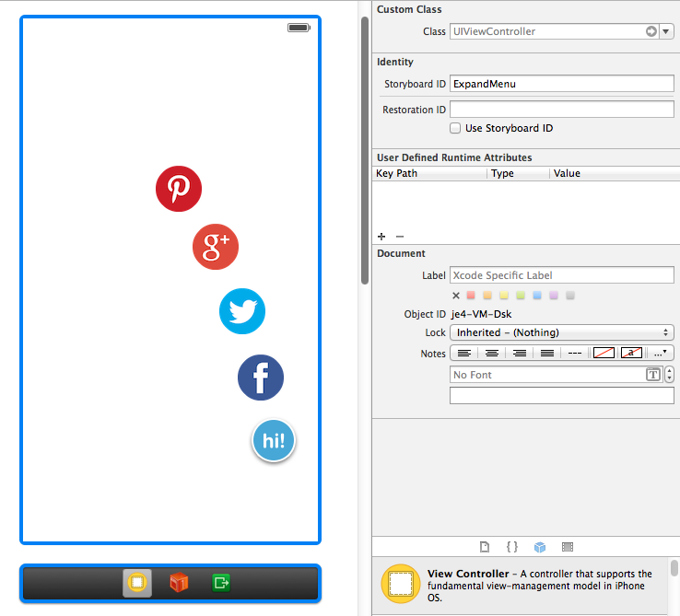Select the Google Plus icon button
Screen dimensions: 680x616
tap(216, 247)
